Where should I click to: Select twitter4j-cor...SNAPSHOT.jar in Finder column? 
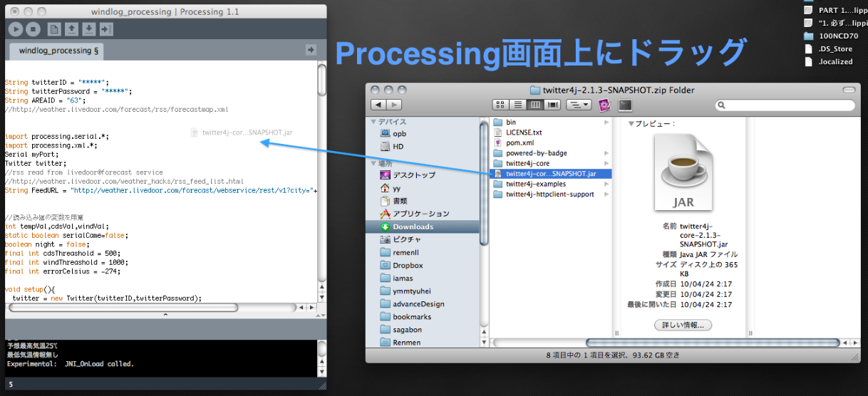(x=552, y=173)
